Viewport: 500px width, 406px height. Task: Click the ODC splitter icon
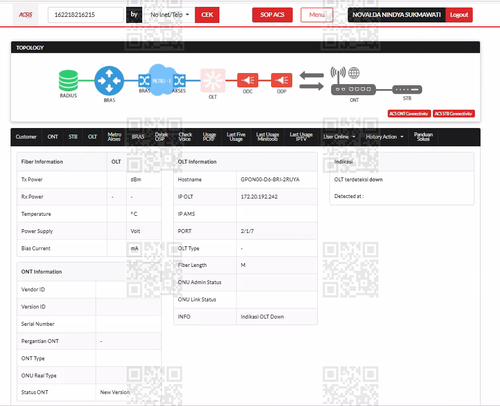click(x=248, y=80)
